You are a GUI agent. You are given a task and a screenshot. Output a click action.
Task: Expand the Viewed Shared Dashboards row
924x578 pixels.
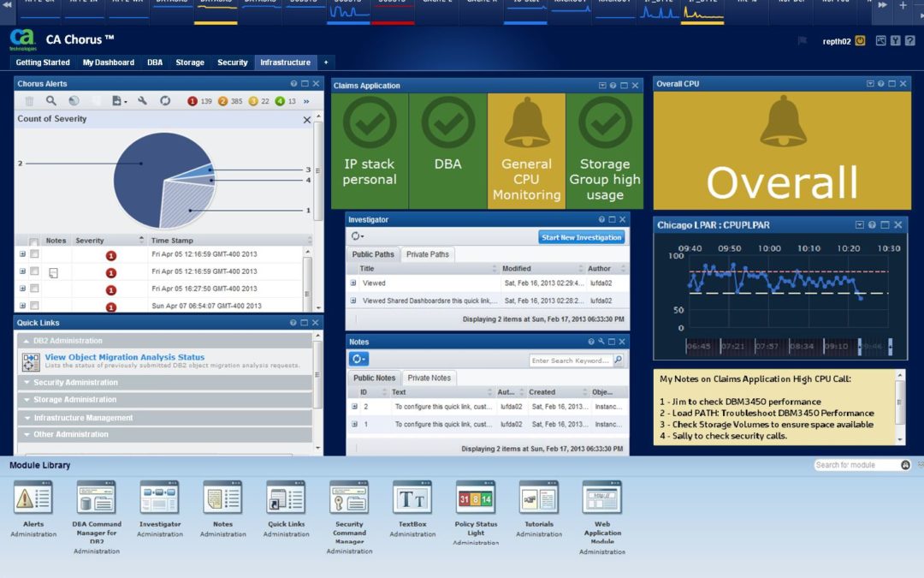click(x=353, y=301)
